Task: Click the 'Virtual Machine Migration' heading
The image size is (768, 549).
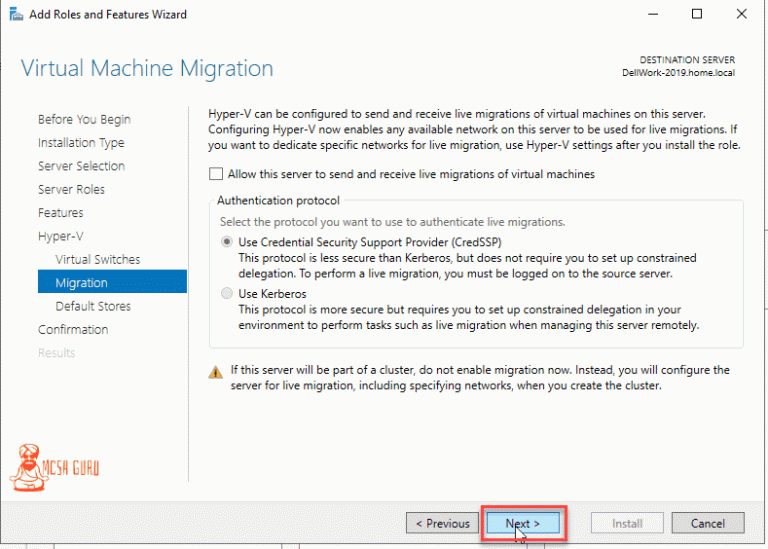Action: 147,68
